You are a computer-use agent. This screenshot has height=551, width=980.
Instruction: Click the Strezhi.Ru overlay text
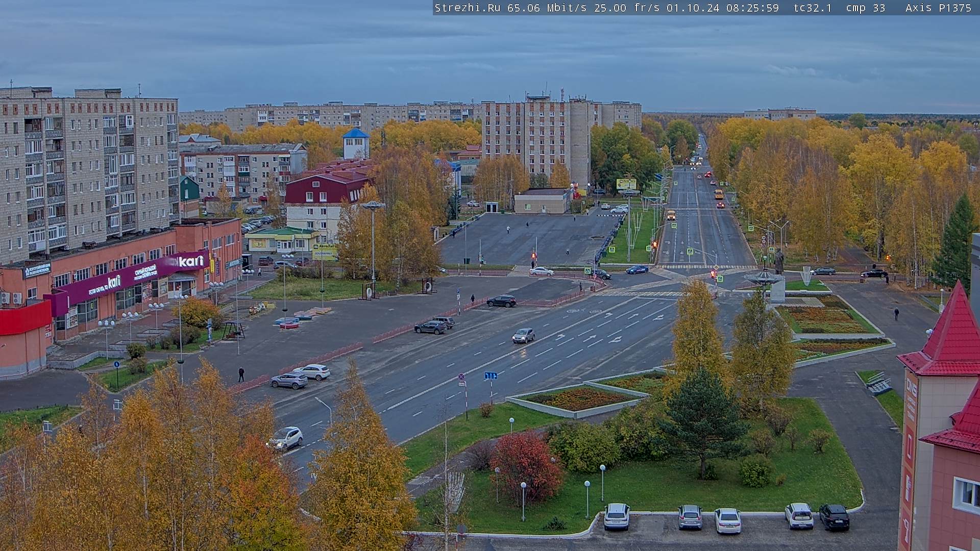pos(467,8)
